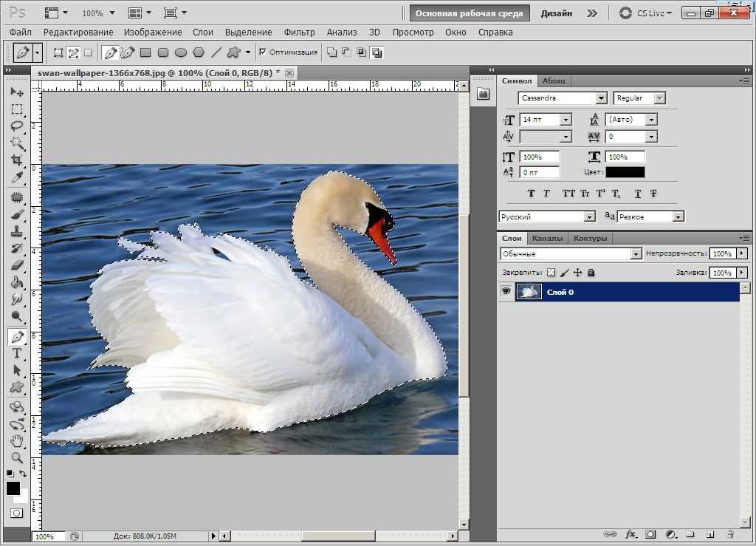Choose Freeform Pen in options bar
Viewport: 756px width, 546px height.
(128, 52)
